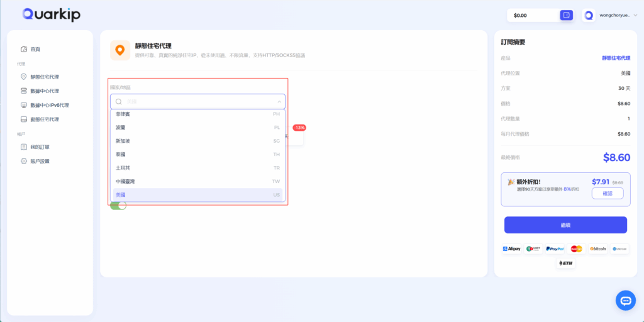Click 確認 to apply the extra discount

608,194
